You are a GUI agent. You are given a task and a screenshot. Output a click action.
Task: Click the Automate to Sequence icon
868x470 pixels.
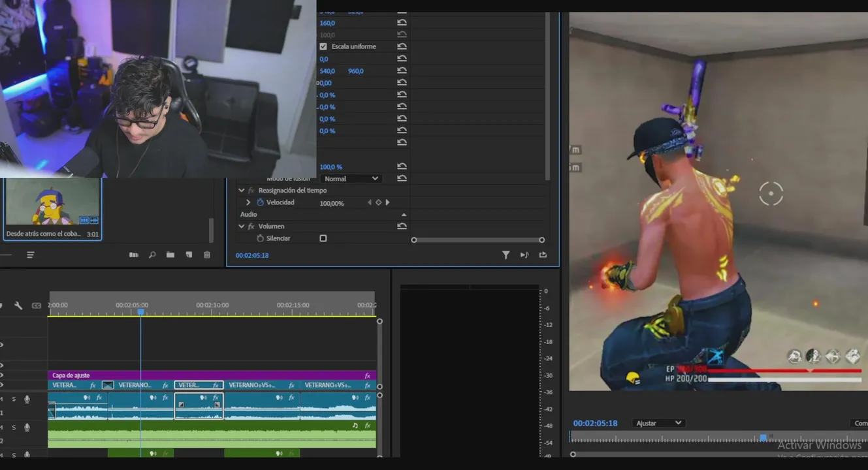[x=134, y=255]
